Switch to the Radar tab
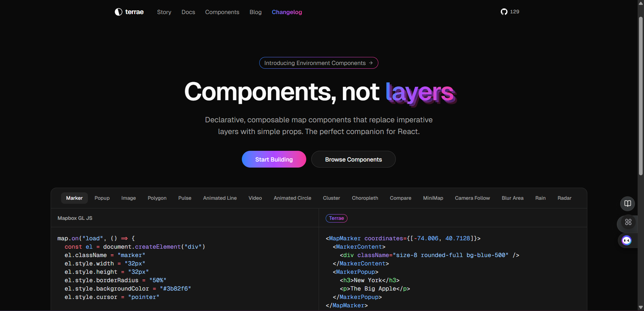The height and width of the screenshot is (311, 644). pos(564,198)
